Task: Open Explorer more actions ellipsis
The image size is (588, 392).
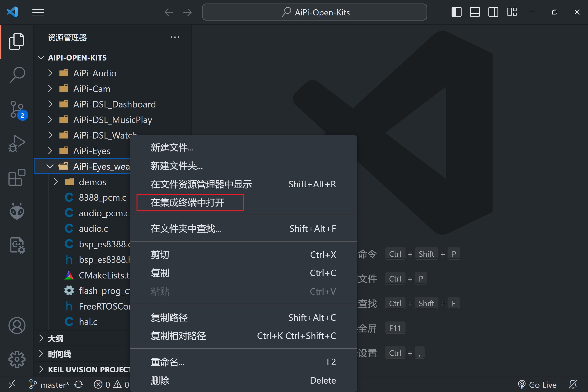Action: 175,37
